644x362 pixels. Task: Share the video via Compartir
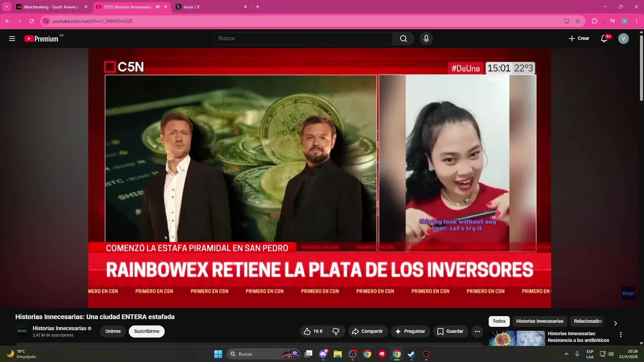(367, 331)
